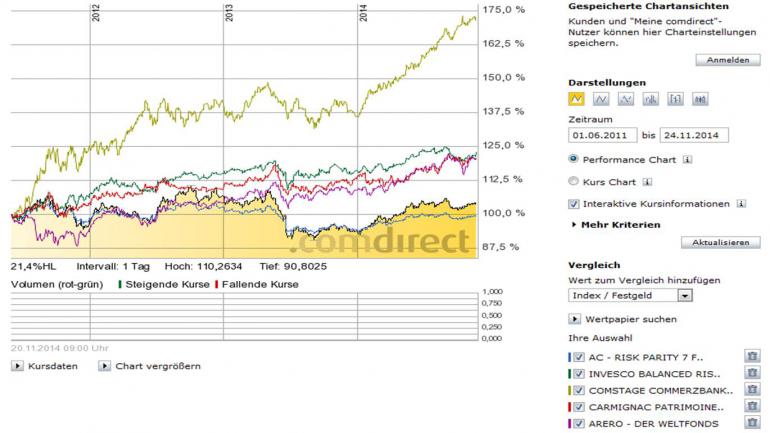Image resolution: width=770 pixels, height=433 pixels.
Task: Select the yellow line chart display icon
Action: tap(575, 99)
